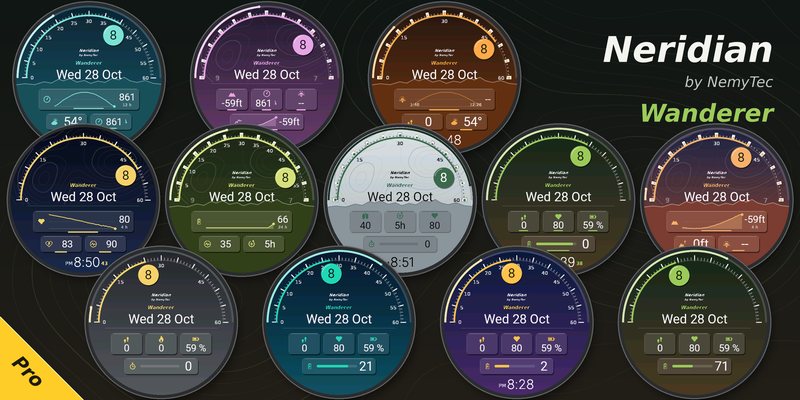Click the large Neridian title
This screenshot has width=800, height=400.
[687, 50]
